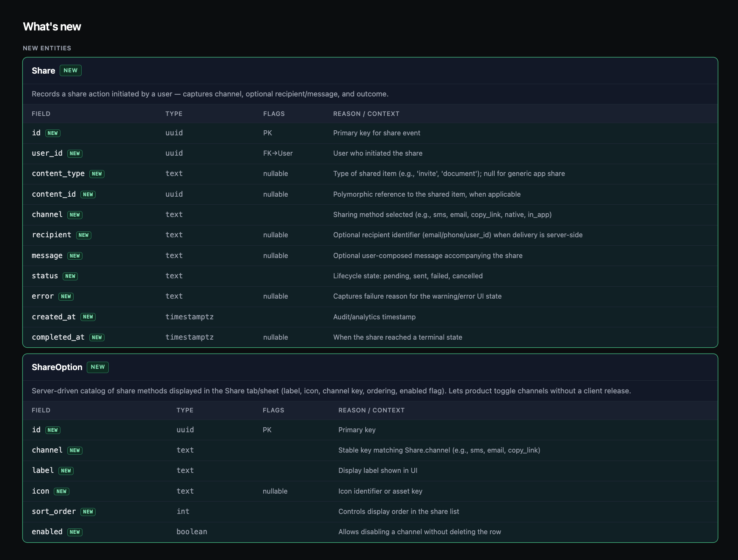Select the "Icon identifier or asset key" text
The image size is (738, 560).
pos(380,491)
